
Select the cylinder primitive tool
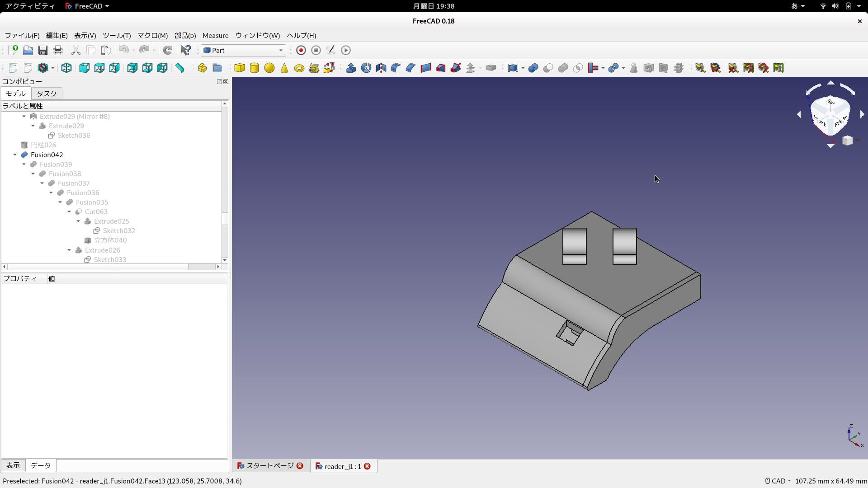(x=254, y=68)
